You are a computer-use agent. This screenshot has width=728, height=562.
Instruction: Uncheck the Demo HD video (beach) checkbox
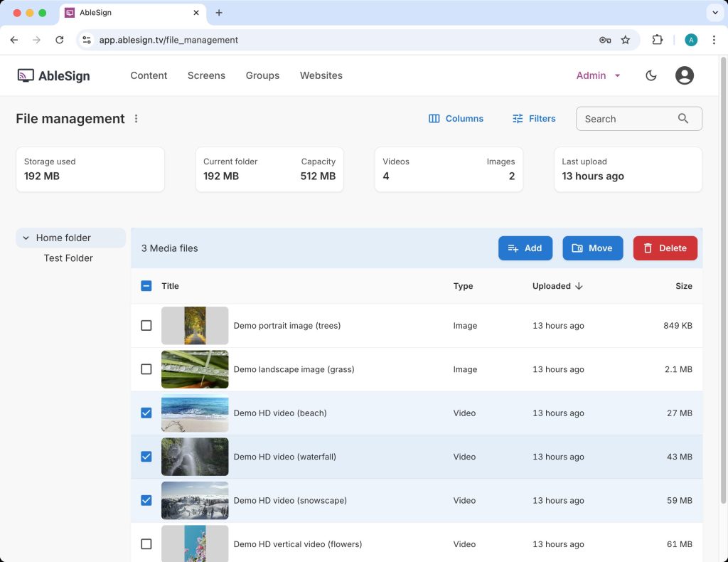[x=146, y=413]
